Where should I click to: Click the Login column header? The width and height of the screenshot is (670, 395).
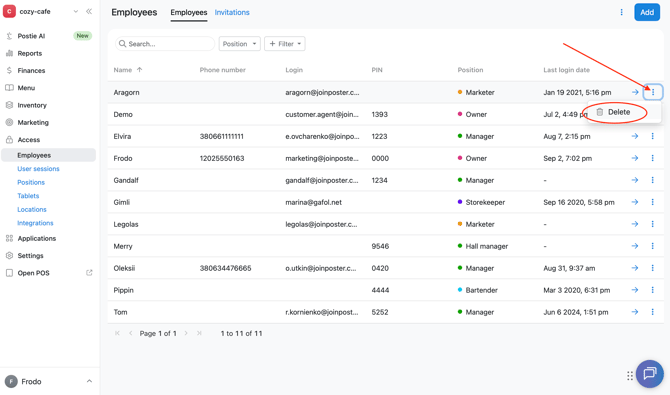[294, 70]
